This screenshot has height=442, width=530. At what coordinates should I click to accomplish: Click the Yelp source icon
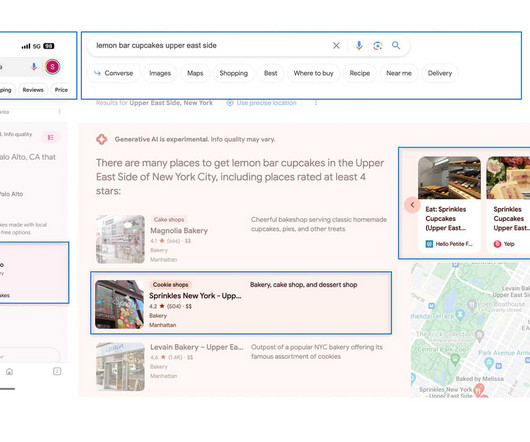(x=497, y=244)
